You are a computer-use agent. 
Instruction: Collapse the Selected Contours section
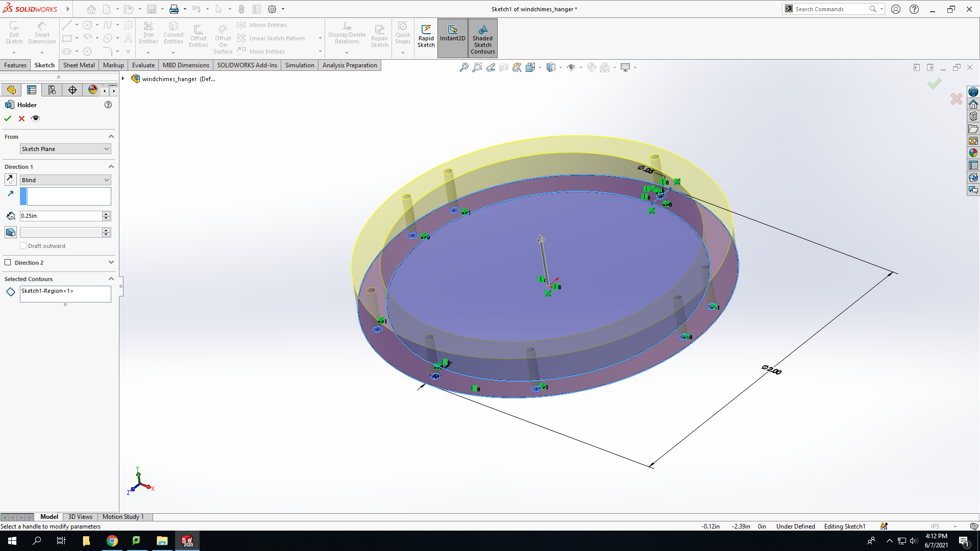click(111, 279)
